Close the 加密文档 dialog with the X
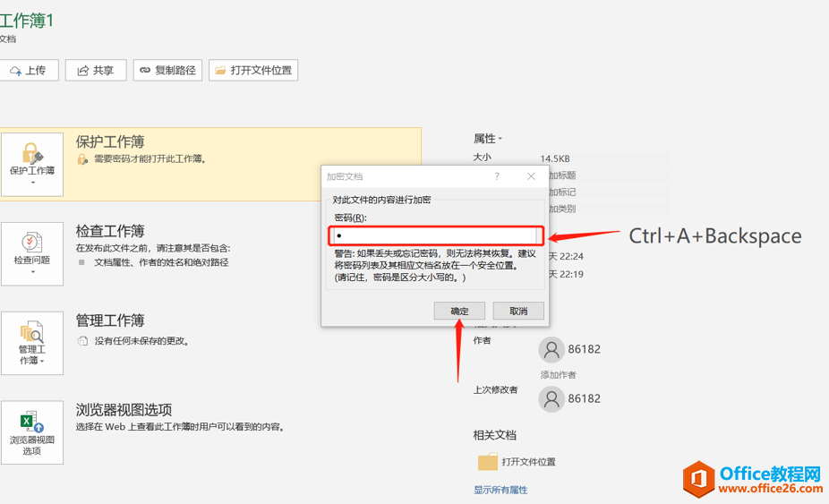This screenshot has height=504, width=829. click(531, 176)
